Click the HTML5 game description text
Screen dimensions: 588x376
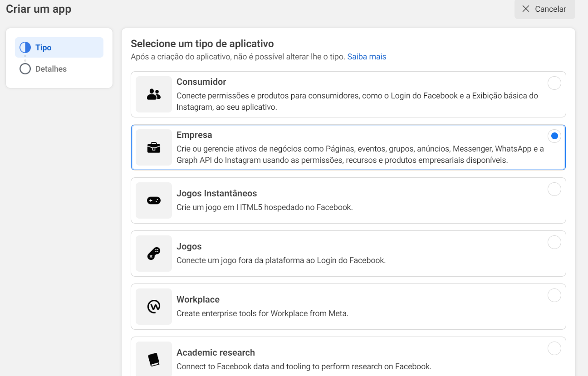tap(265, 207)
